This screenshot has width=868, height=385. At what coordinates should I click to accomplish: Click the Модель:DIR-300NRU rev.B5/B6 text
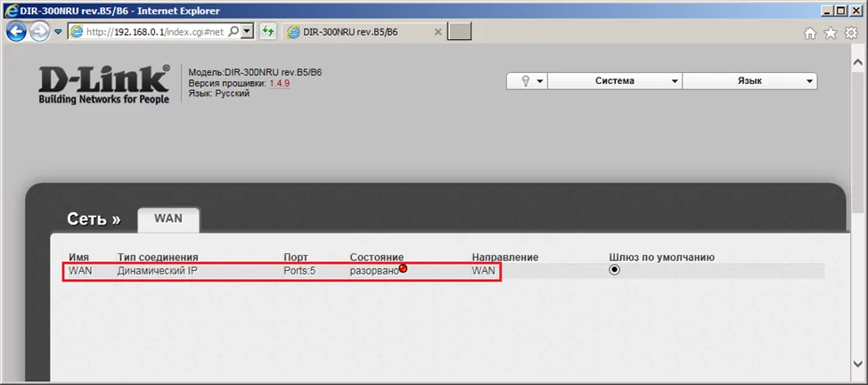[x=255, y=72]
